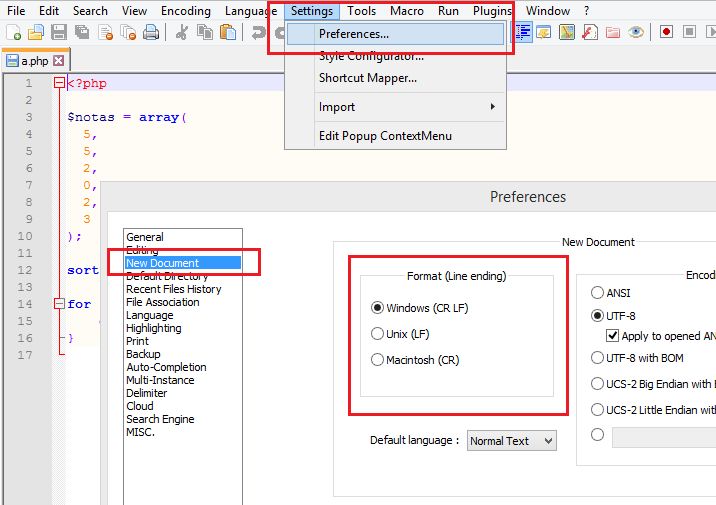716x505 pixels.
Task: Create a new file with the toolbar icon
Action: [13, 32]
